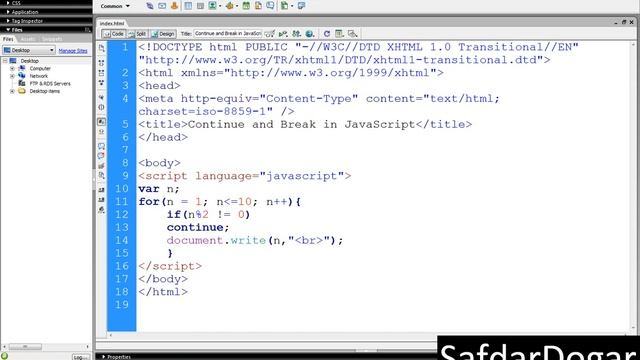Click Indent Code icon
640x360 pixels.
click(x=102, y=190)
